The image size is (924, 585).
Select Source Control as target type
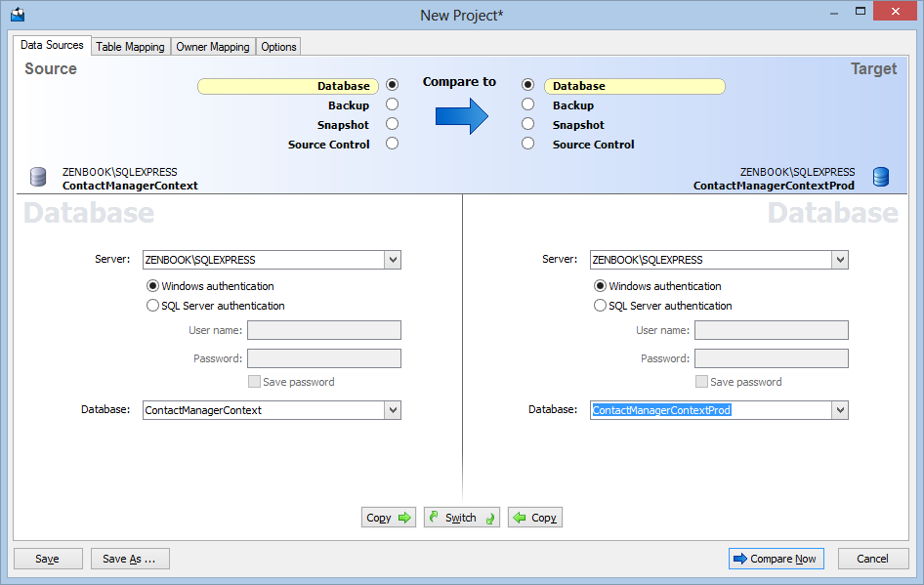coord(528,144)
